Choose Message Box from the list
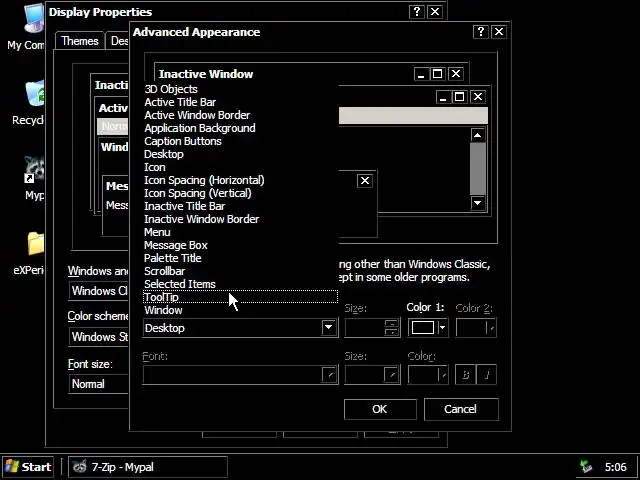Viewport: 640px width, 480px height. click(x=240, y=245)
